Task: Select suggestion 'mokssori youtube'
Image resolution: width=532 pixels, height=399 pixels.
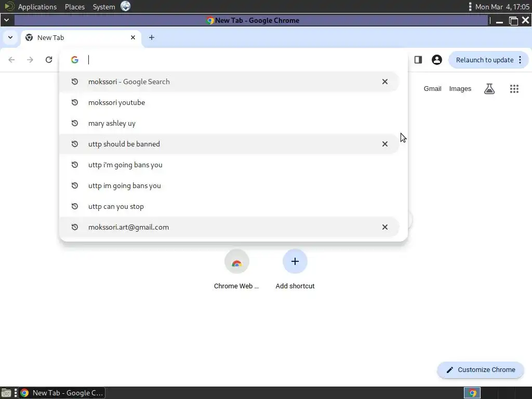Action: [x=229, y=102]
